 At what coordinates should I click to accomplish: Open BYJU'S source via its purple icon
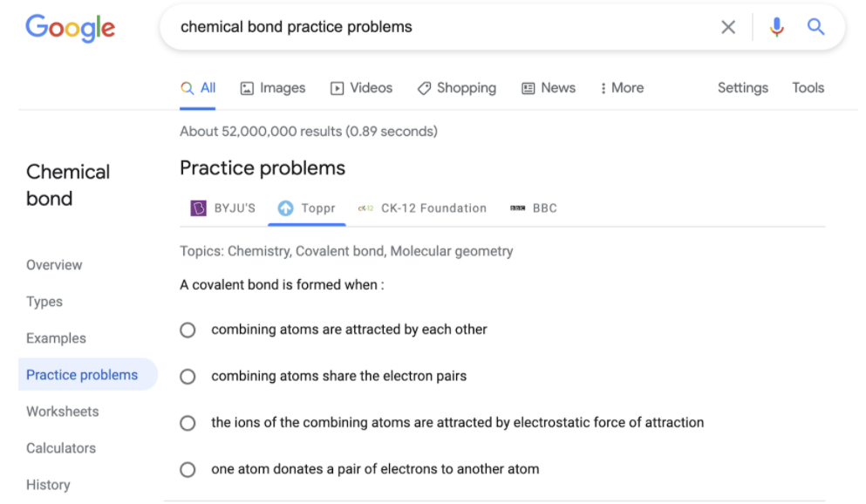point(199,208)
